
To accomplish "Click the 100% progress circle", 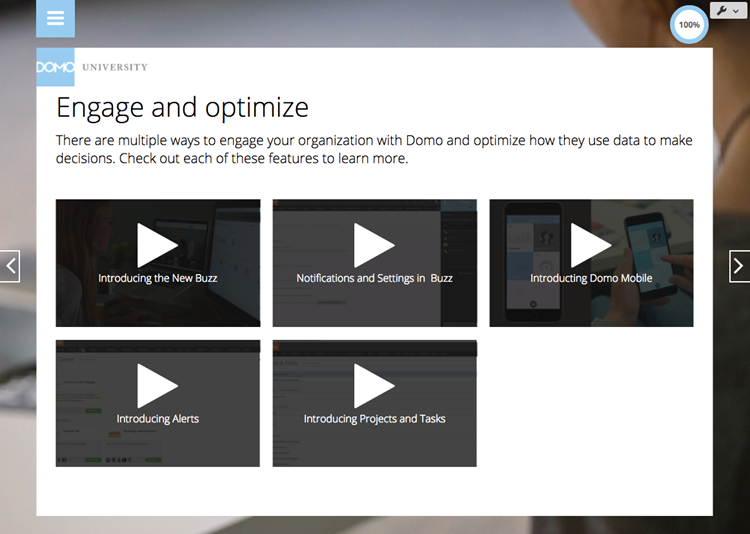I will pos(689,25).
